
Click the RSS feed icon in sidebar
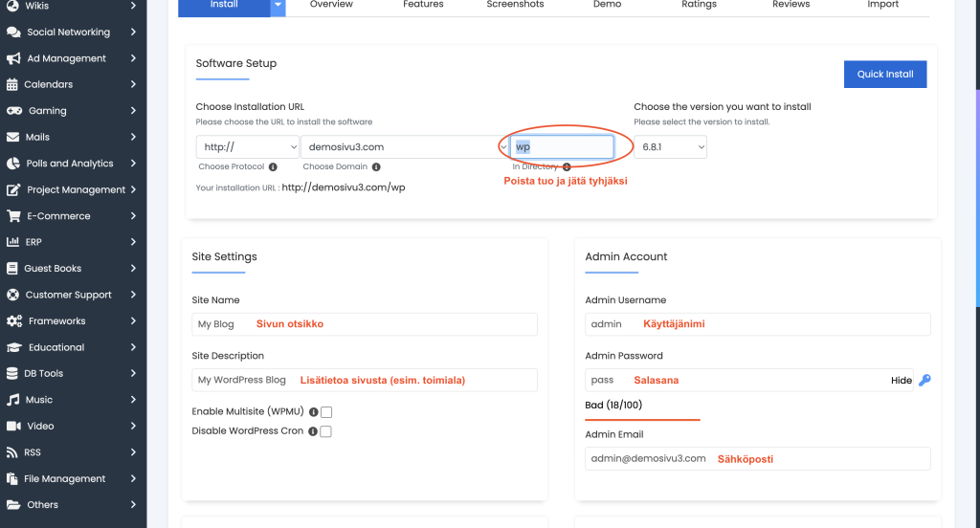click(x=13, y=452)
